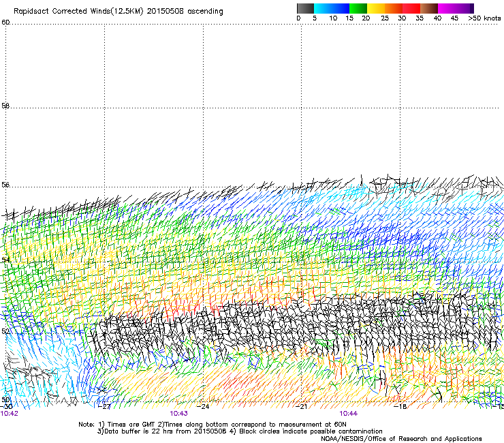Click the longitude label '-24'
Viewport: 504px width, 443px height.
[x=203, y=407]
